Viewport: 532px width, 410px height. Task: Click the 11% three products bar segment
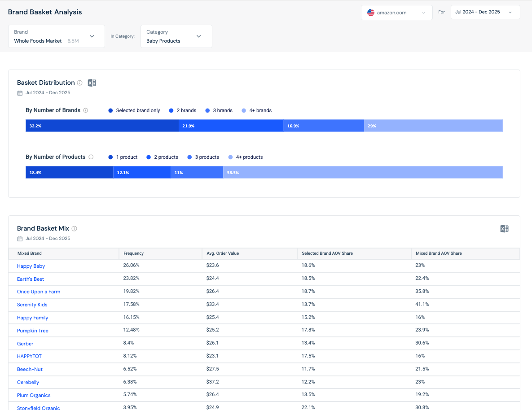tap(197, 172)
